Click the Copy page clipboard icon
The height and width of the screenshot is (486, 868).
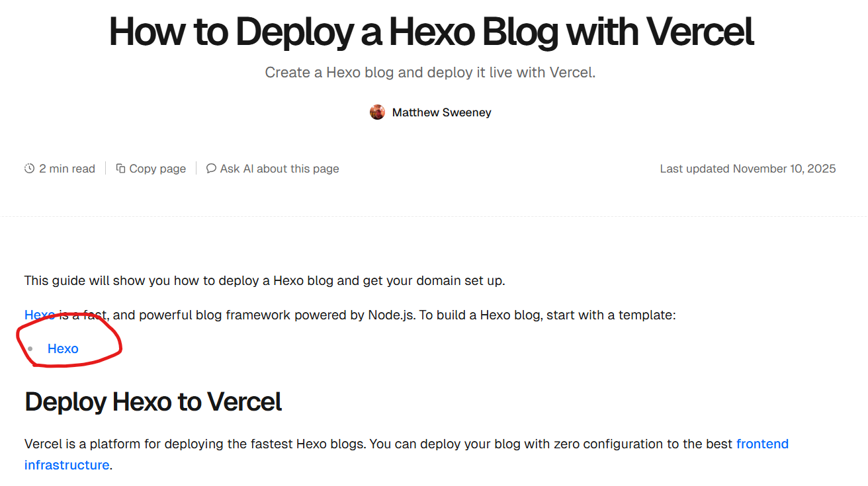[x=120, y=169]
